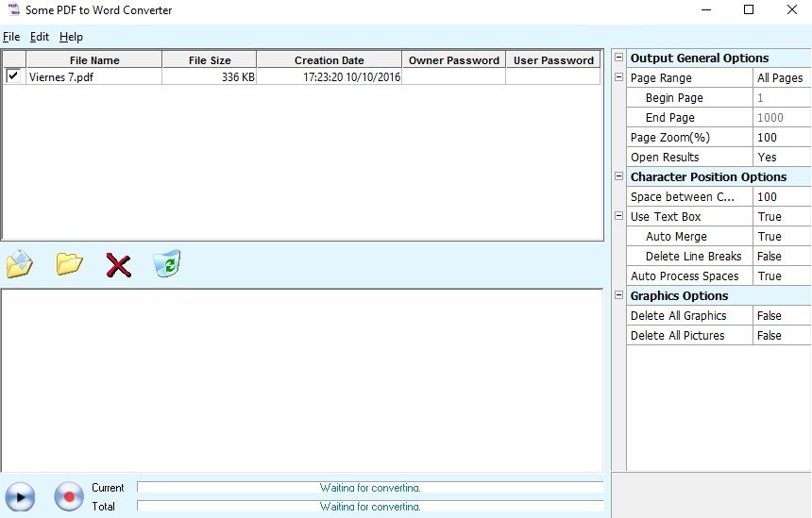Select the Delete All Pictures label

[677, 335]
